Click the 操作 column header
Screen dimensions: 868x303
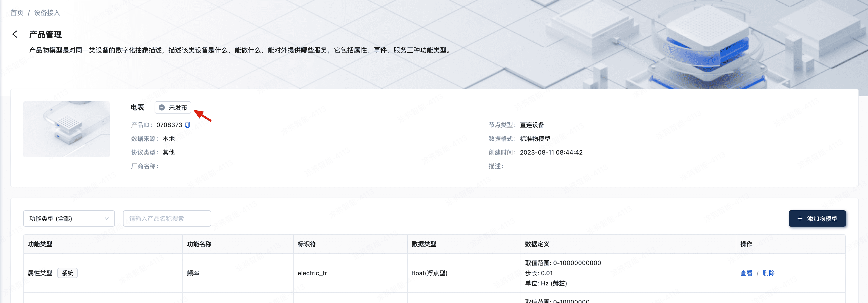coord(746,244)
